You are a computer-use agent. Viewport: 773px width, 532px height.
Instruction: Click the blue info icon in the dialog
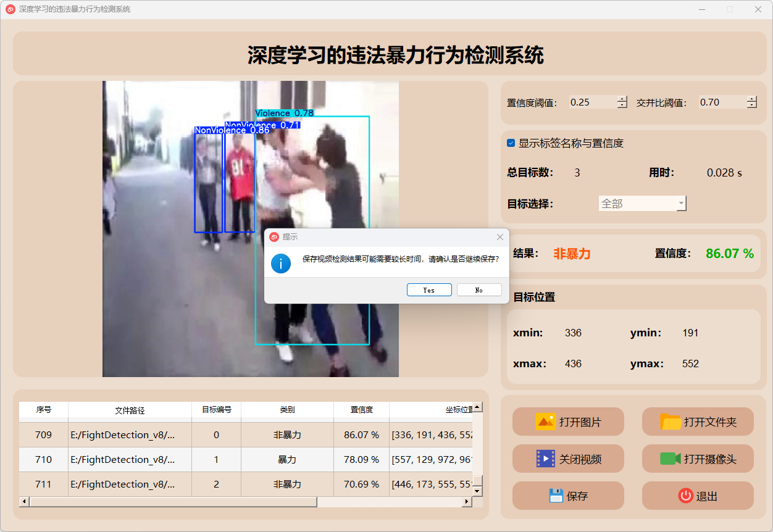point(281,264)
